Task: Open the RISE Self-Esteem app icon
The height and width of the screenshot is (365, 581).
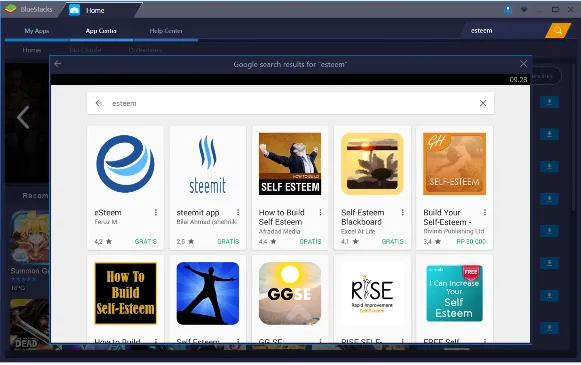Action: (x=372, y=293)
